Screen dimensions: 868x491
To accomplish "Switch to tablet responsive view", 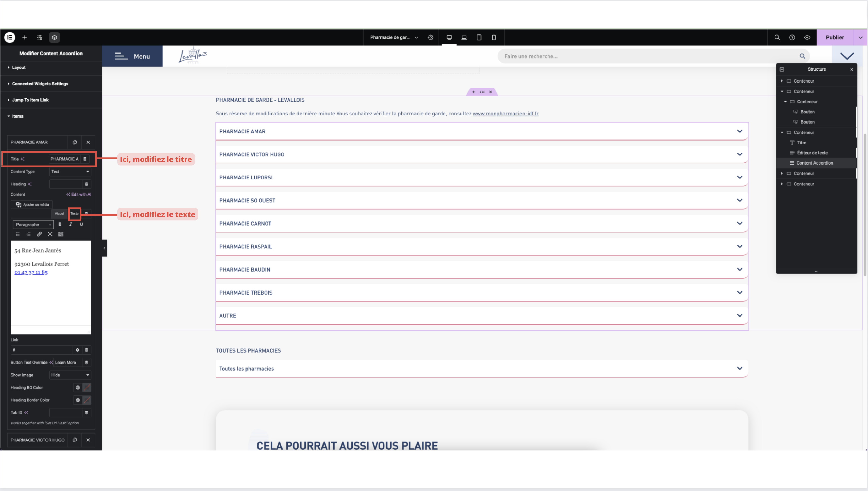I will tap(479, 37).
